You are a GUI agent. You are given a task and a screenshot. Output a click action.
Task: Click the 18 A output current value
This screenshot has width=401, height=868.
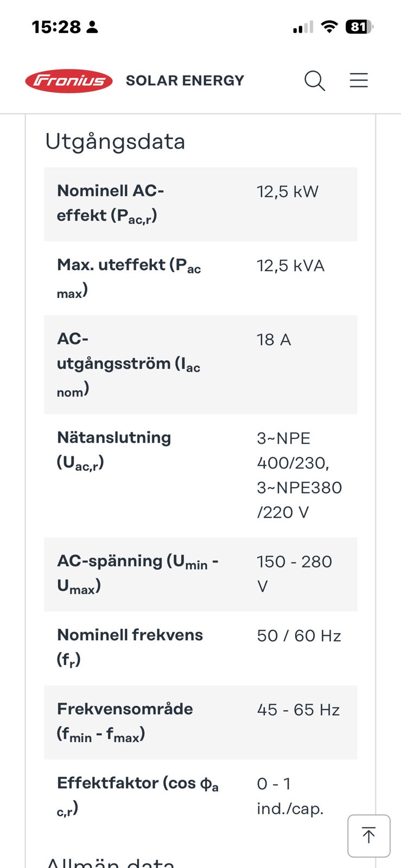point(274,340)
